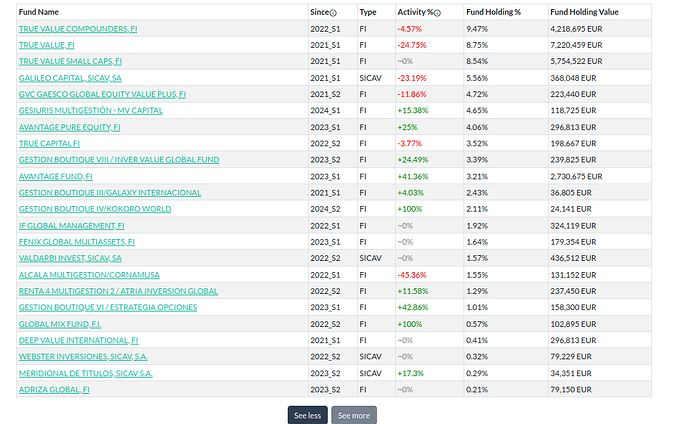Select the 4,218,695 EUR holding value
This screenshot has width=690, height=424.
(576, 29)
